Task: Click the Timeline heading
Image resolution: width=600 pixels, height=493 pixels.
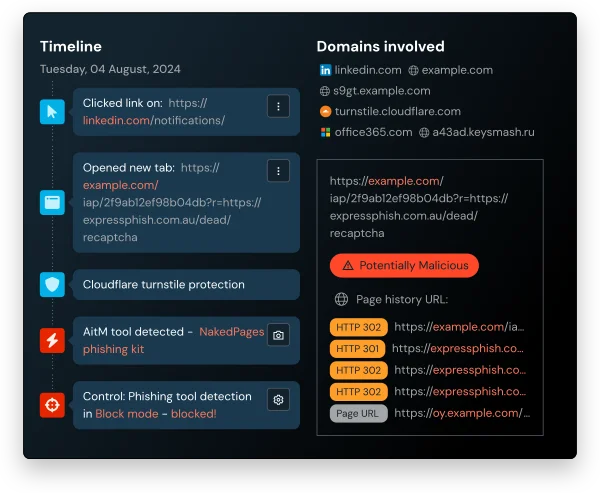Action: click(x=71, y=46)
